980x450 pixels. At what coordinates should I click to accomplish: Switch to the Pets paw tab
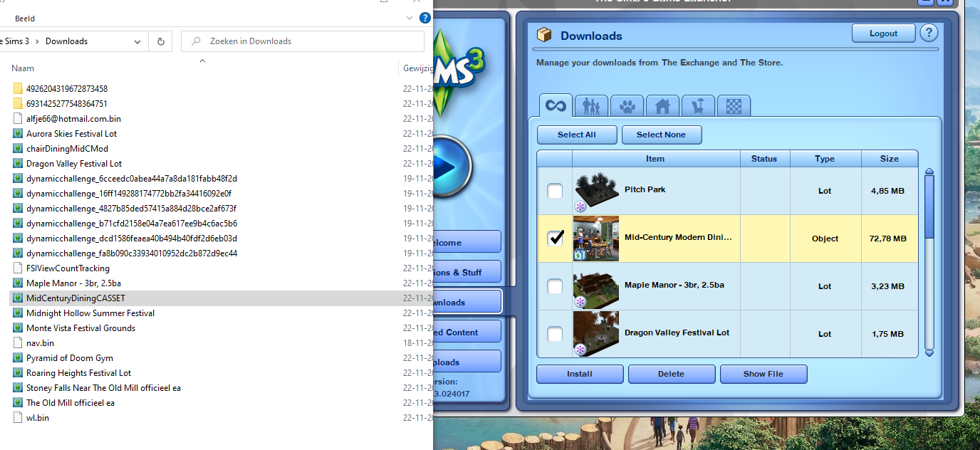point(627,106)
